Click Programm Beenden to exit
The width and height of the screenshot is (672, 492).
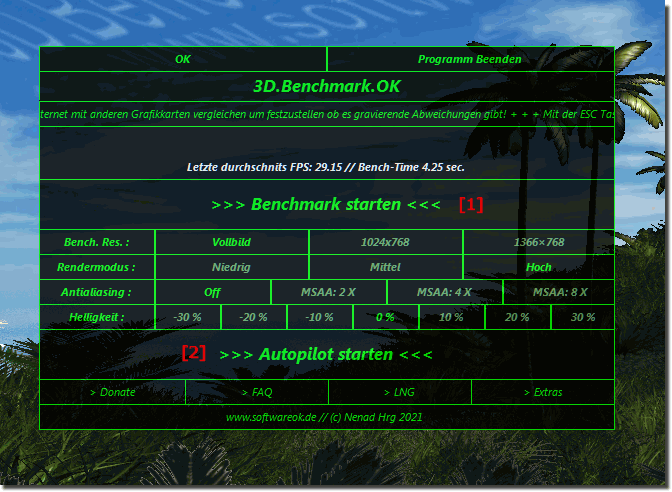pos(470,59)
